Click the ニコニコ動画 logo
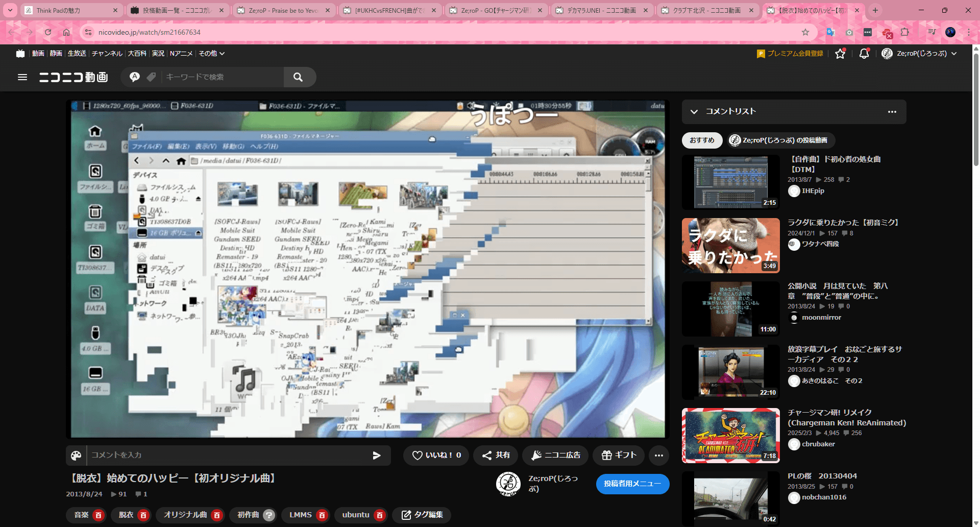 click(x=73, y=77)
